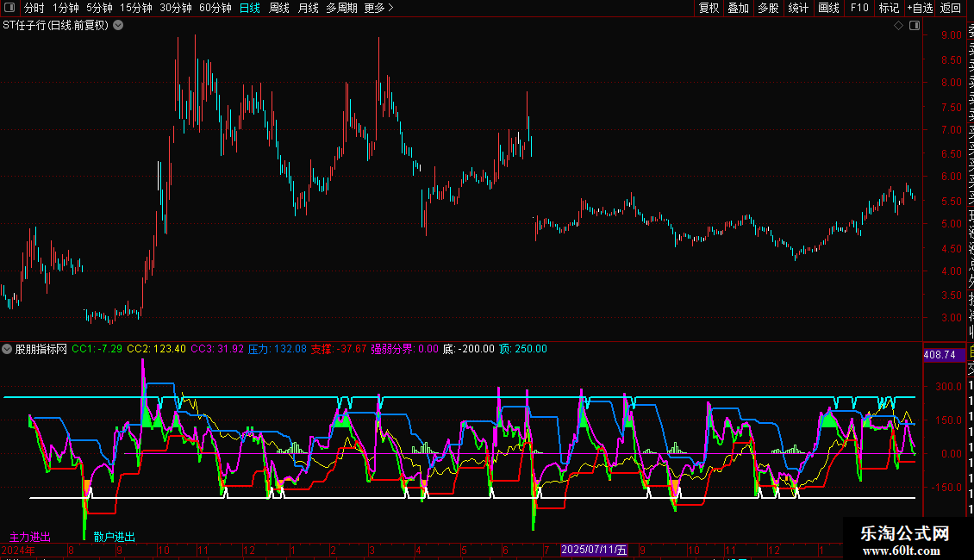
Task: Click the 408.74 indicator value marker
Action: (x=938, y=355)
